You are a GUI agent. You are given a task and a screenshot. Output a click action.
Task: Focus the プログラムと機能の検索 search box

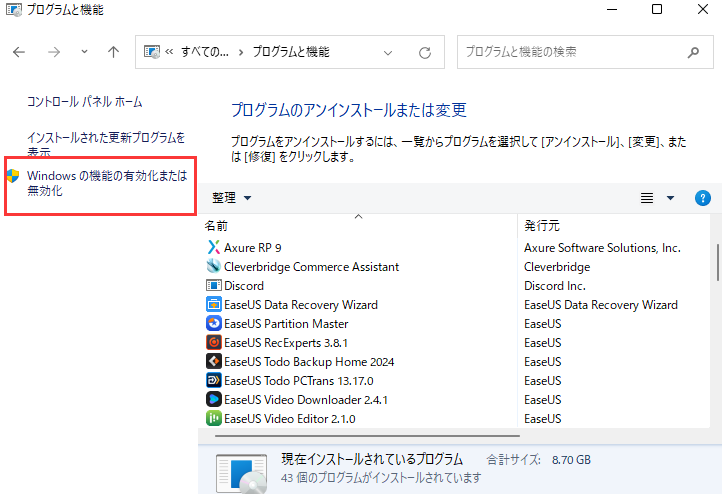pyautogui.click(x=585, y=52)
